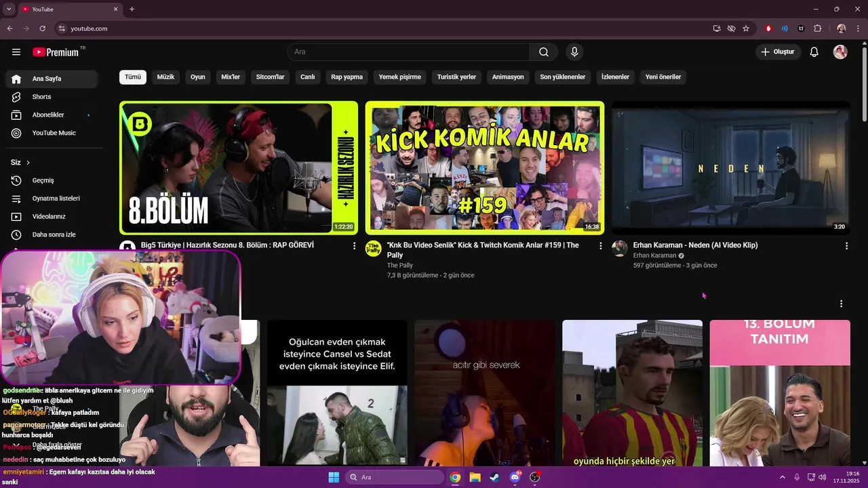The width and height of the screenshot is (868, 488).
Task: Open Abonelikler in the sidebar
Action: [52, 115]
